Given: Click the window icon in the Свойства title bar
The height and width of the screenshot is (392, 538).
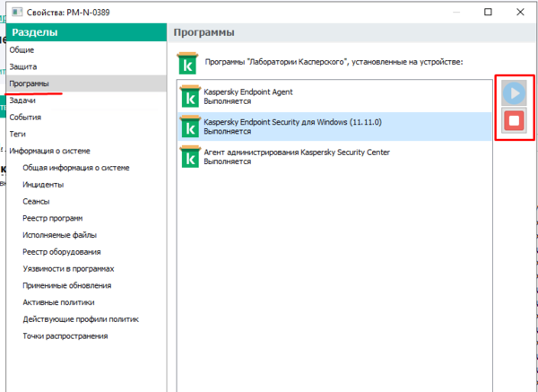Looking at the screenshot, I should coord(17,13).
